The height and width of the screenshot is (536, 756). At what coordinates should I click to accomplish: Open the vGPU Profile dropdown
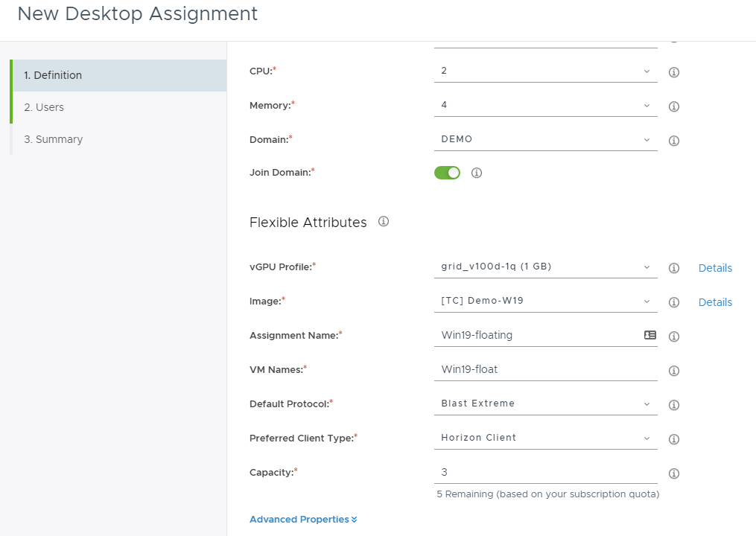[x=545, y=267]
